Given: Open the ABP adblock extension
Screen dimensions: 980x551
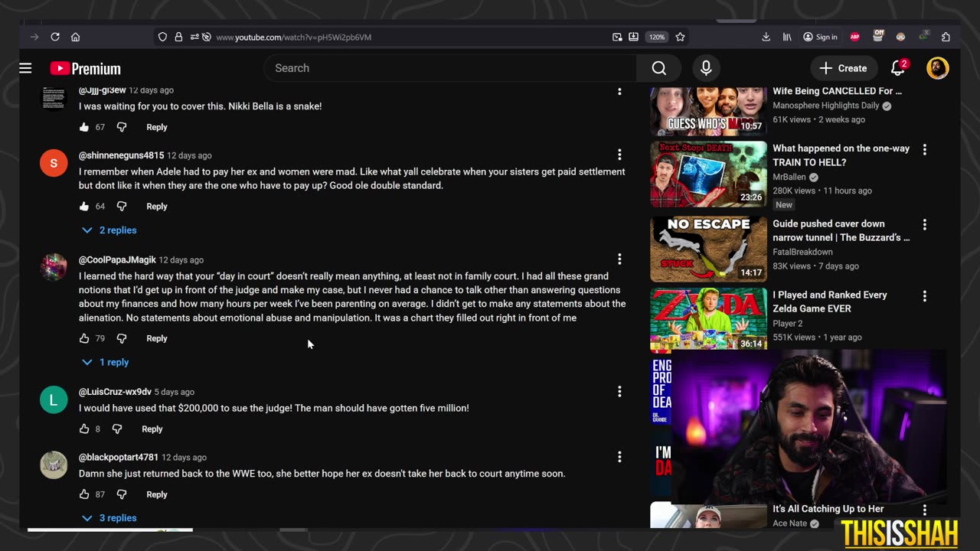Looking at the screenshot, I should 855,37.
